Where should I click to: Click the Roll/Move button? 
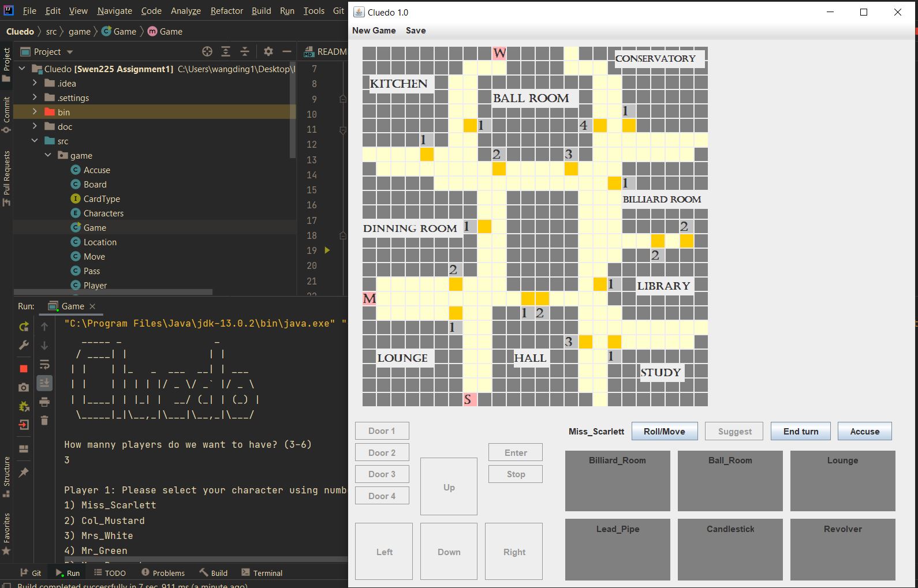[x=665, y=431]
